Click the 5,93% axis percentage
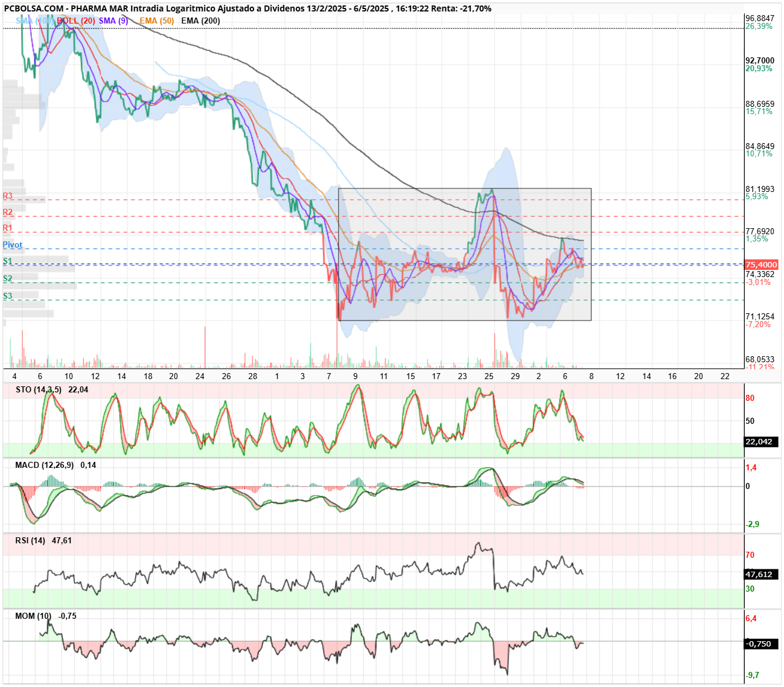This screenshot has height=687, width=784. coord(757,197)
